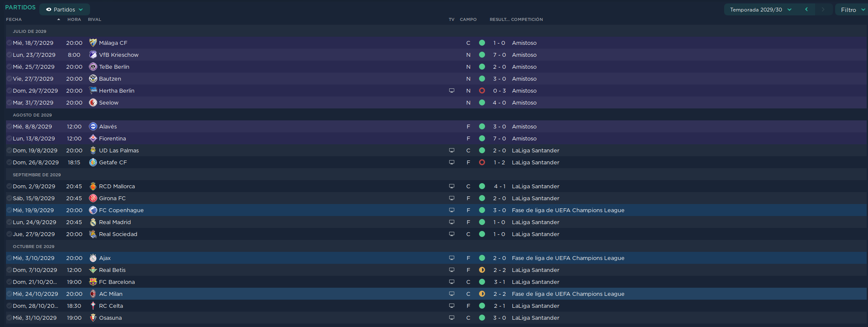The image size is (868, 327).
Task: Click the Real Sociedad crest
Action: coord(93,234)
